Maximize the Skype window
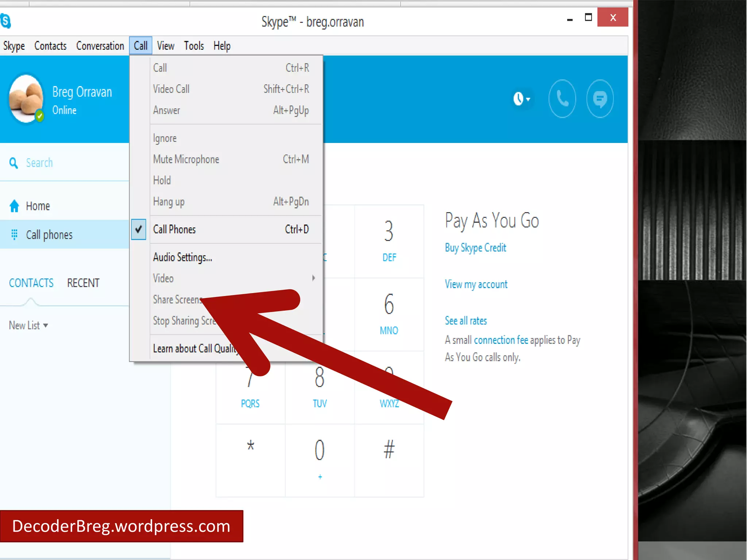 point(588,17)
